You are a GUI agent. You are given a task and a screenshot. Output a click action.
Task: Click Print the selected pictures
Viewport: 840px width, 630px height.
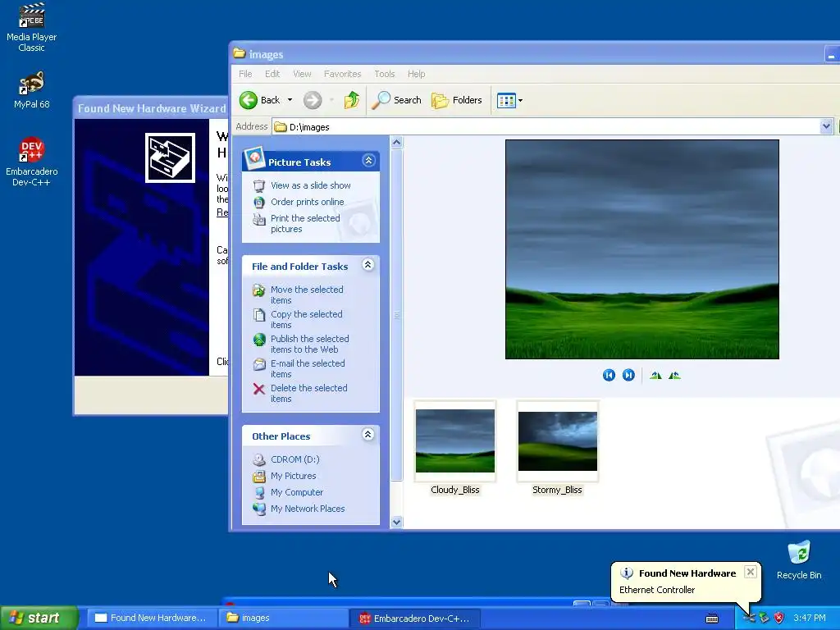[305, 223]
